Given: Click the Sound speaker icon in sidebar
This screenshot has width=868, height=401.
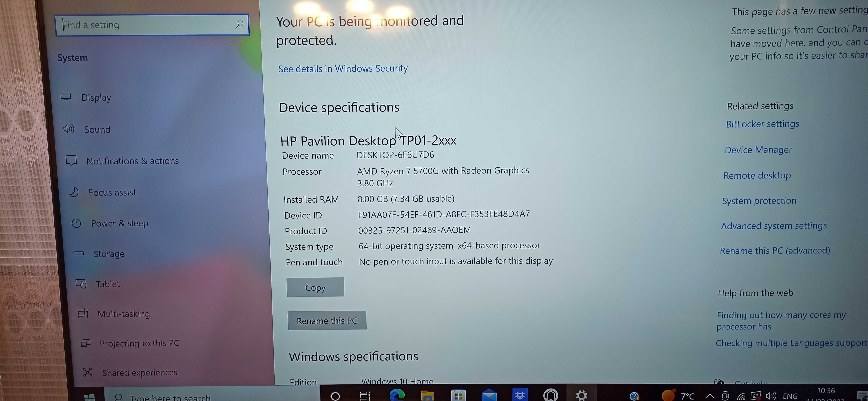Looking at the screenshot, I should (x=69, y=129).
